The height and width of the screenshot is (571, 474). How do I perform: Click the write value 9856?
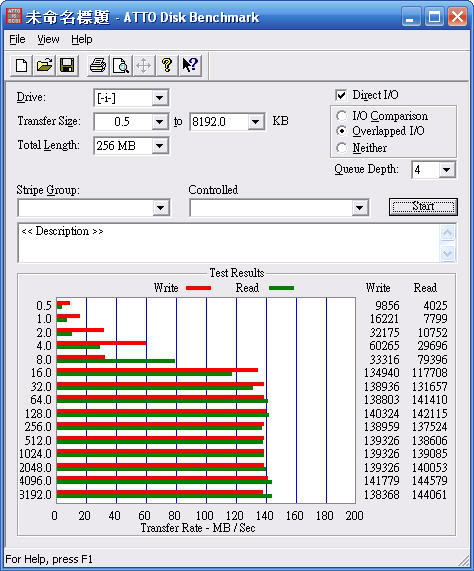coord(387,305)
